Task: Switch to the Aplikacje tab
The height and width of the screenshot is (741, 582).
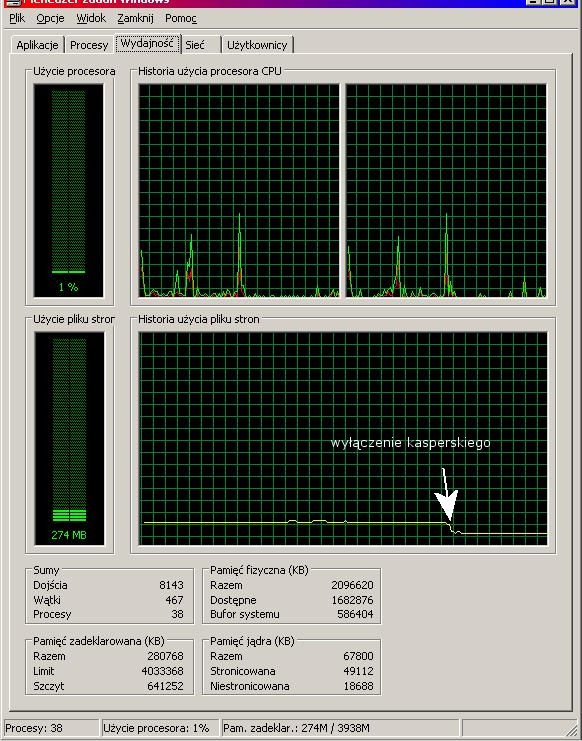Action: point(37,45)
